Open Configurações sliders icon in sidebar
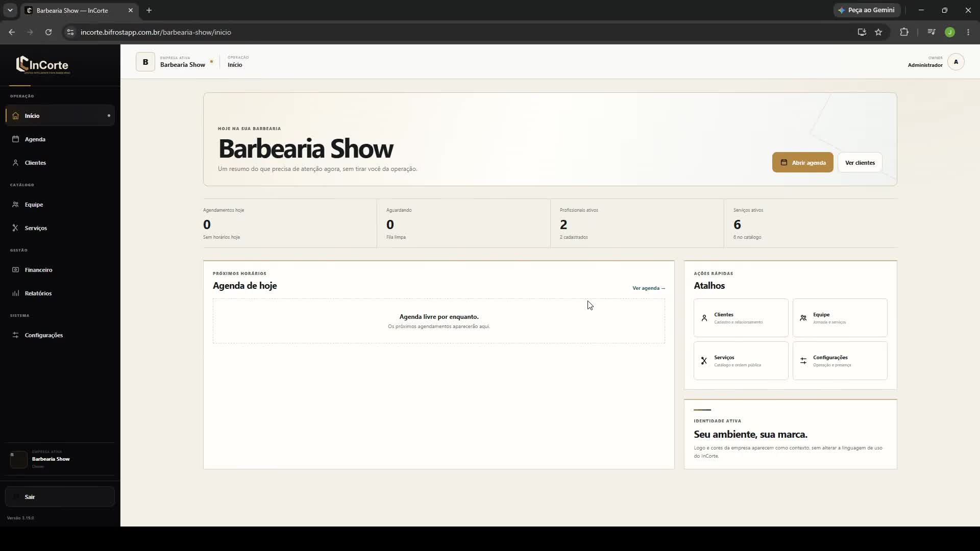This screenshot has height=551, width=980. (x=15, y=335)
